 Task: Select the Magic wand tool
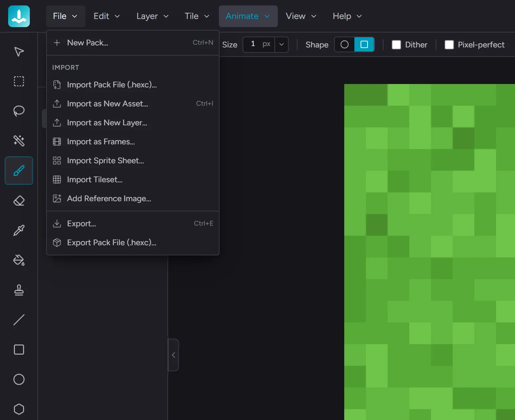19,141
